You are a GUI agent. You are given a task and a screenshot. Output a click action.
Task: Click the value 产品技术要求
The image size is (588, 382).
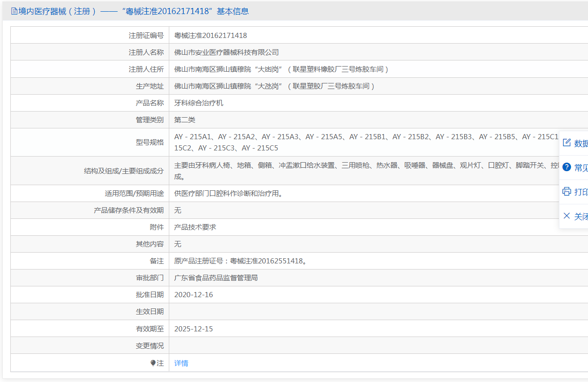[195, 227]
